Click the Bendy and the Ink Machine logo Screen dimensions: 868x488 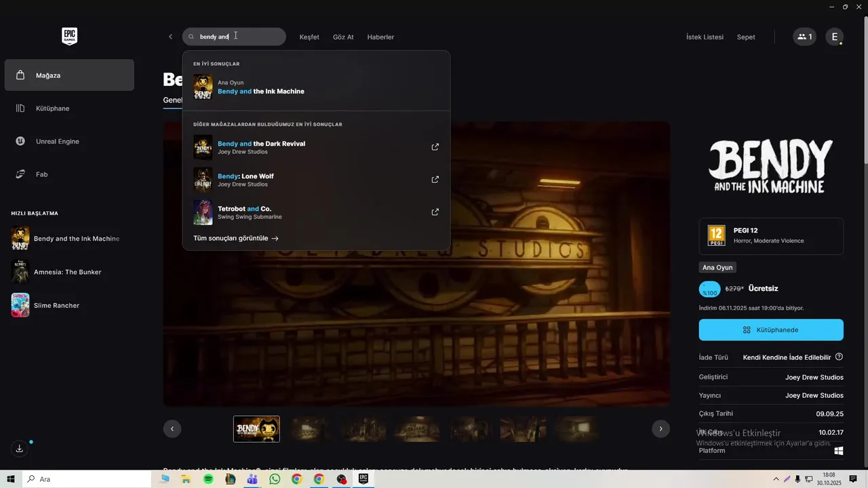pos(771,166)
